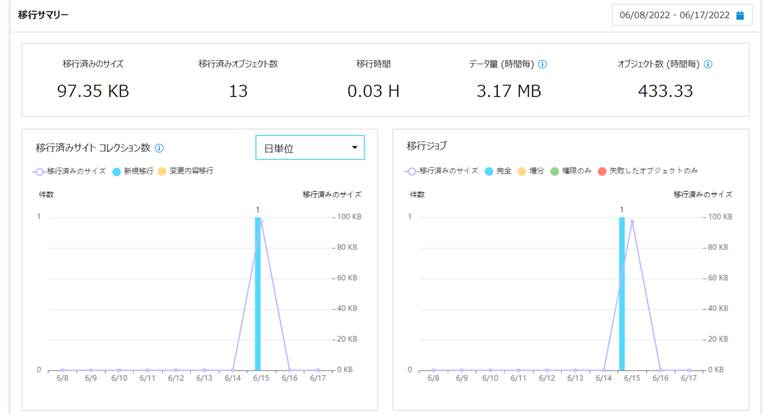Toggle the 増分 legend series
This screenshot has width=765, height=415.
coord(530,171)
